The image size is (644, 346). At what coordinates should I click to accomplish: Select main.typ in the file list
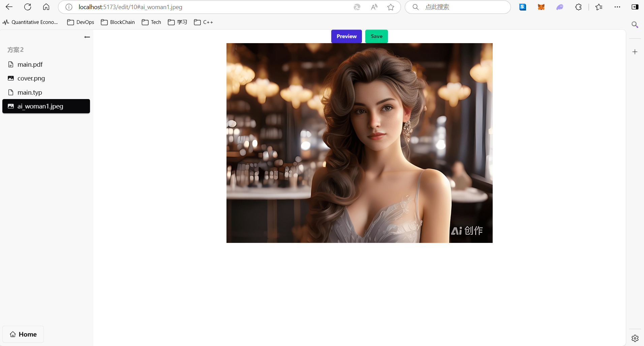(30, 92)
